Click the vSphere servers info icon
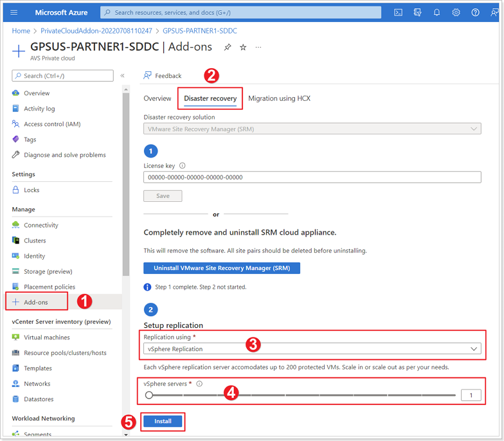This screenshot has width=504, height=441. [199, 383]
